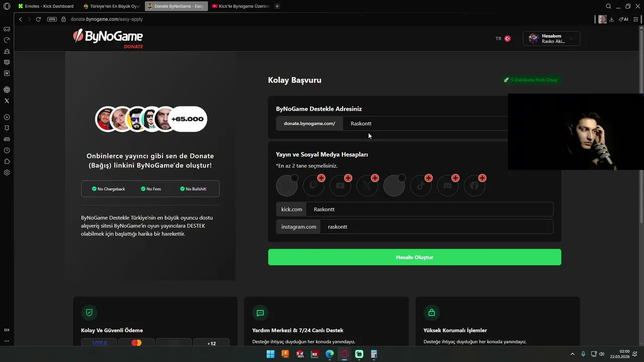This screenshot has width=644, height=362.
Task: Open Windows Start menu
Action: (270, 354)
